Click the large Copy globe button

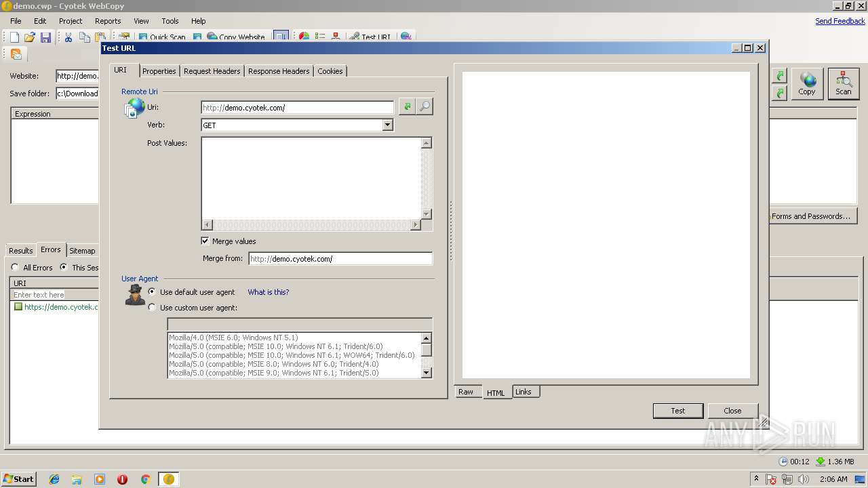[807, 84]
